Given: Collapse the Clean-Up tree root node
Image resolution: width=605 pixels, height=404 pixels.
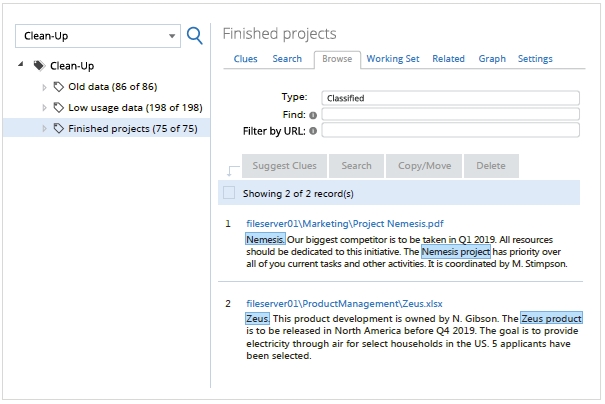Looking at the screenshot, I should 22,66.
